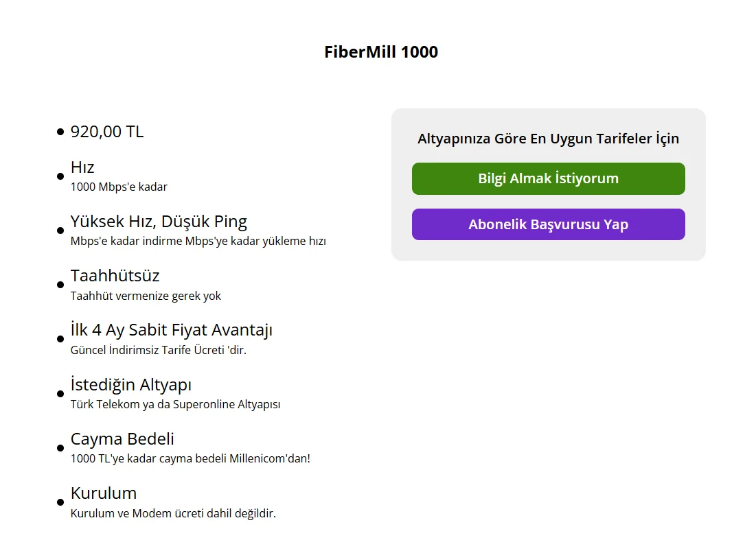Viewport: 756px width, 540px height.
Task: Click the Taahhütsüz feature heading
Action: pyautogui.click(x=115, y=276)
